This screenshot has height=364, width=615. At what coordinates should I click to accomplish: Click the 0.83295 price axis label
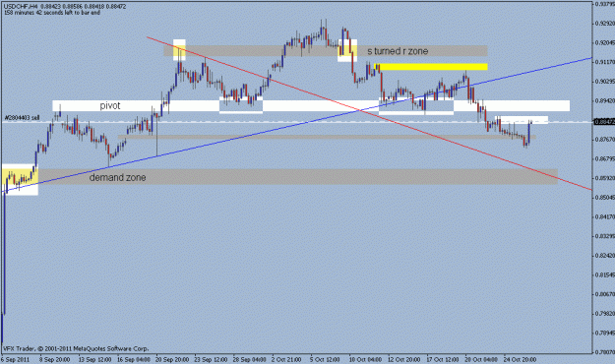tap(605, 236)
